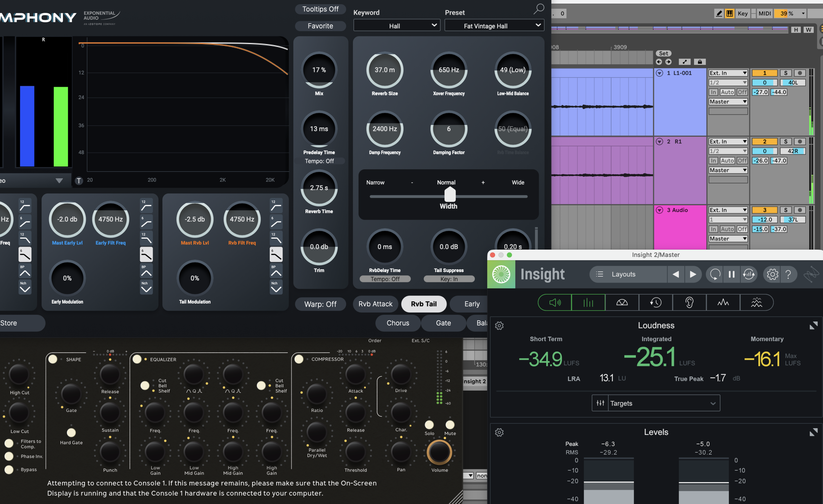
Task: Toggle Phase Inv. on Console 1
Action: point(9,456)
